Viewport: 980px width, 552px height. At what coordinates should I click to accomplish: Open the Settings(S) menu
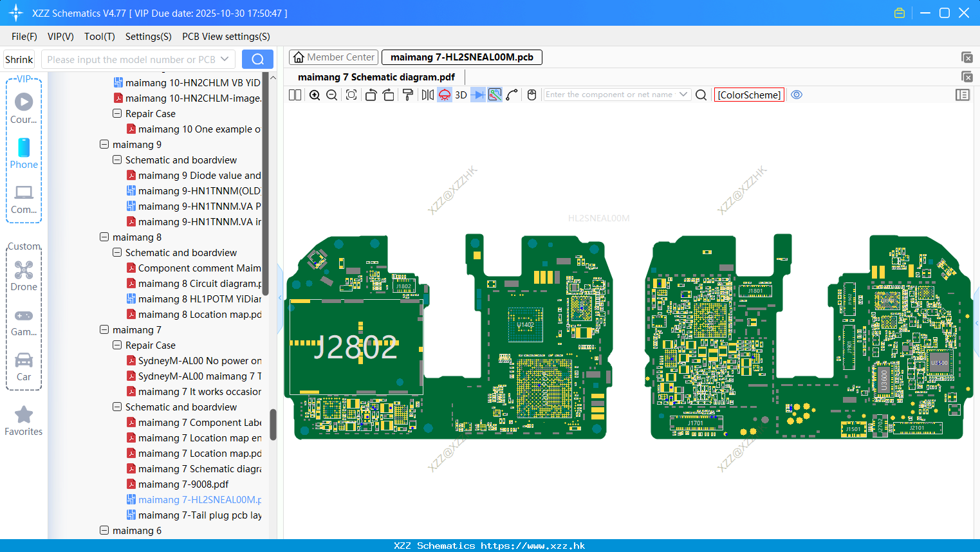click(x=149, y=37)
